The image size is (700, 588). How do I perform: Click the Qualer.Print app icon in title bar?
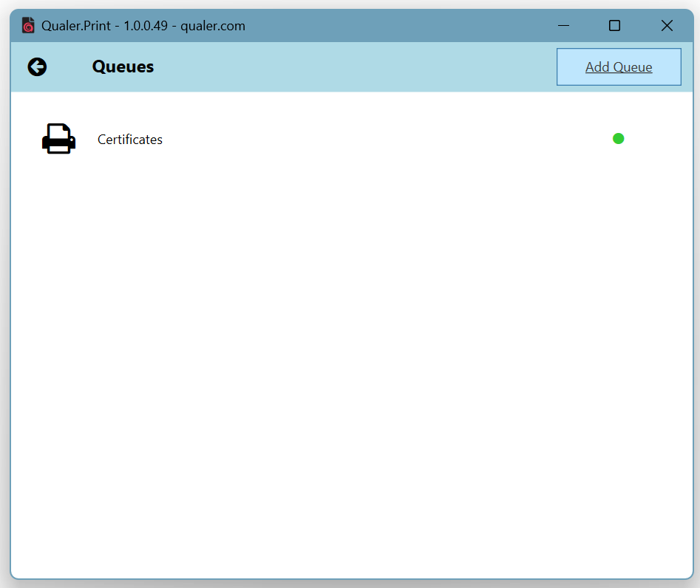tap(28, 25)
